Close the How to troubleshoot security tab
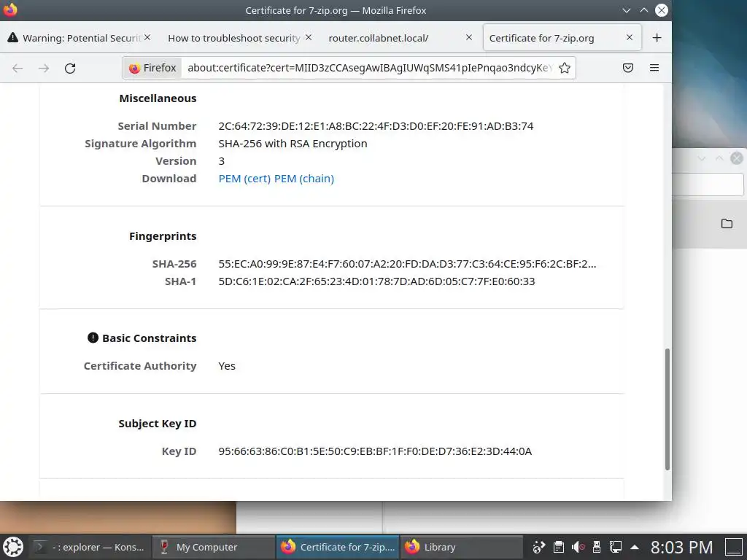Screen dimensions: 747x560 [309, 37]
